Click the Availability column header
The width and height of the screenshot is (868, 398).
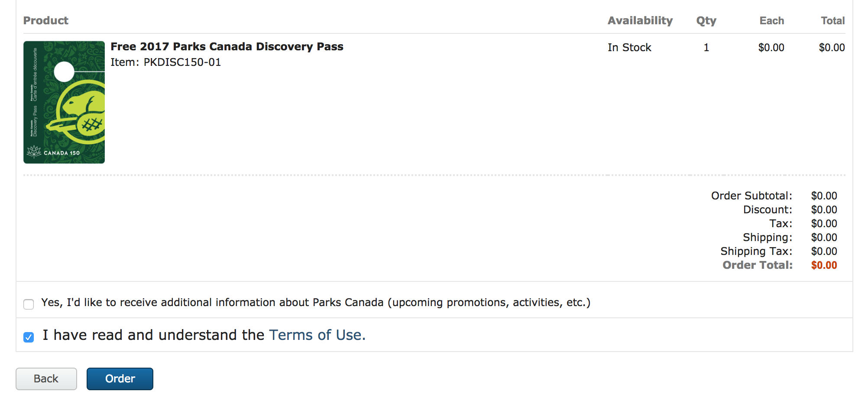[640, 20]
